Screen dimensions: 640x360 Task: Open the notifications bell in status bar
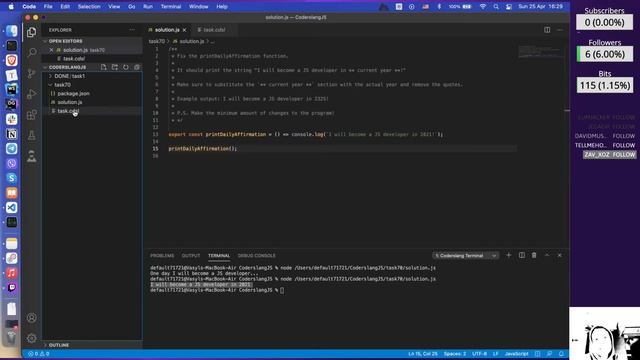click(561, 354)
